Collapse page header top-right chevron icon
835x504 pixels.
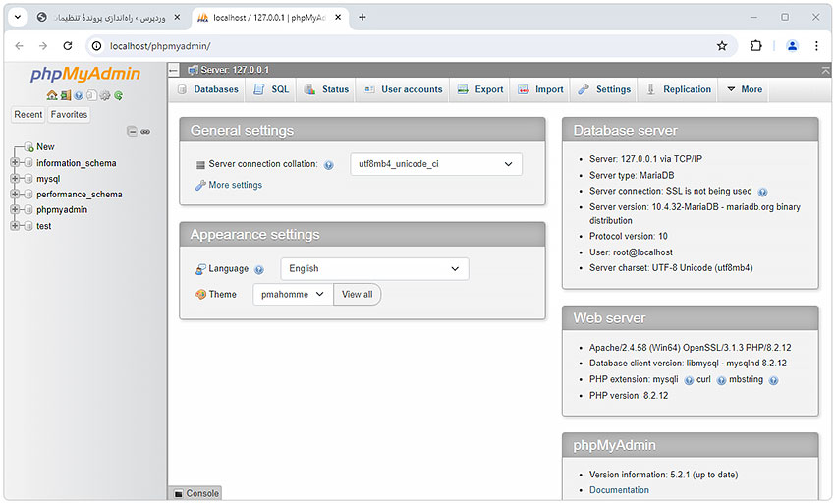[825, 70]
